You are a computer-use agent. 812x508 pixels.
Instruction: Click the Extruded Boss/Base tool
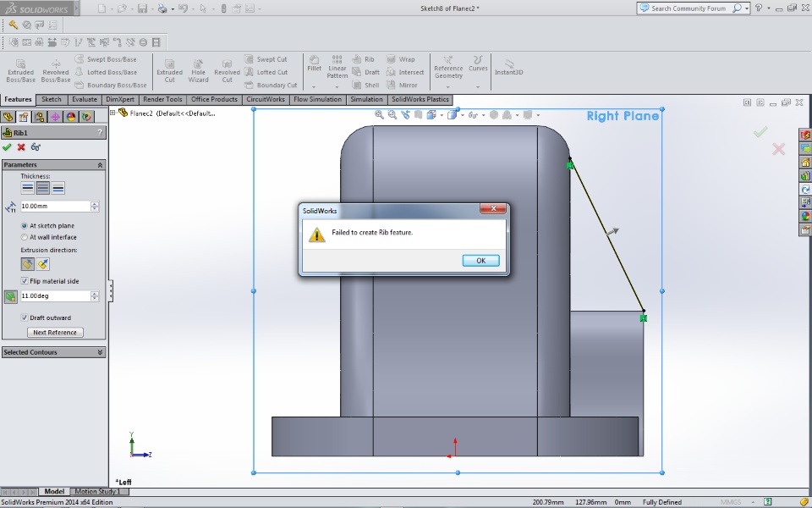point(20,71)
